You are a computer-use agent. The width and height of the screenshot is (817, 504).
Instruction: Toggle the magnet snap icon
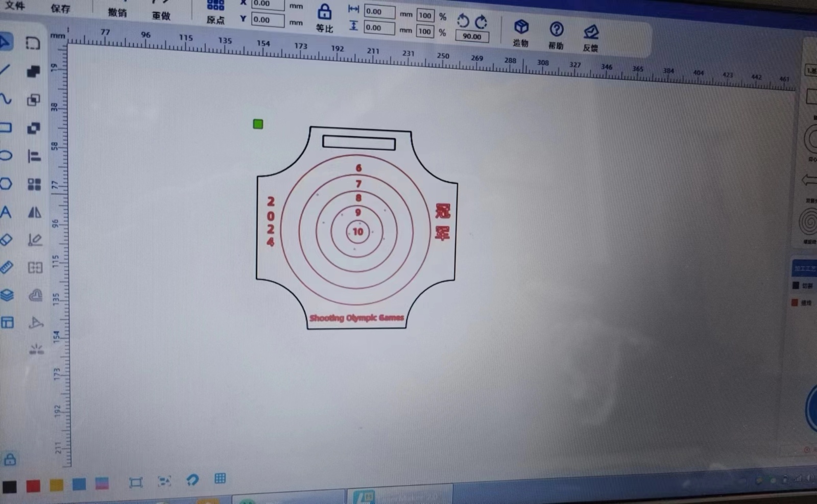(192, 480)
